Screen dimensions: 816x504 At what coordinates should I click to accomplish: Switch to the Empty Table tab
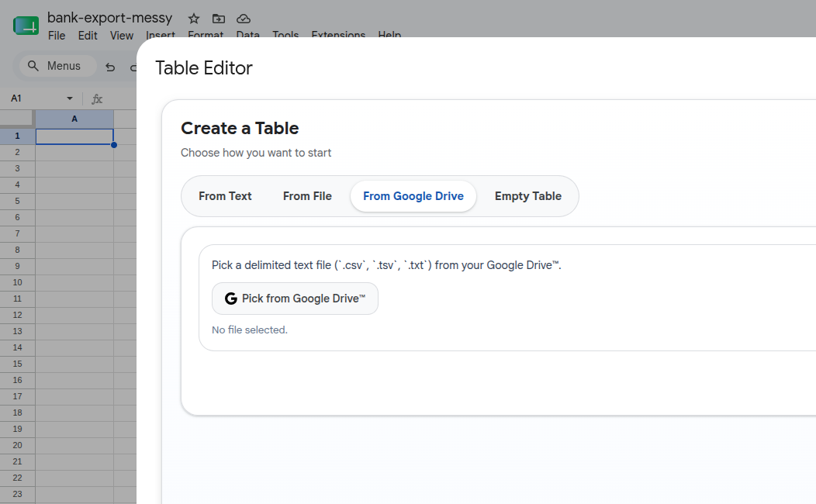pyautogui.click(x=527, y=196)
